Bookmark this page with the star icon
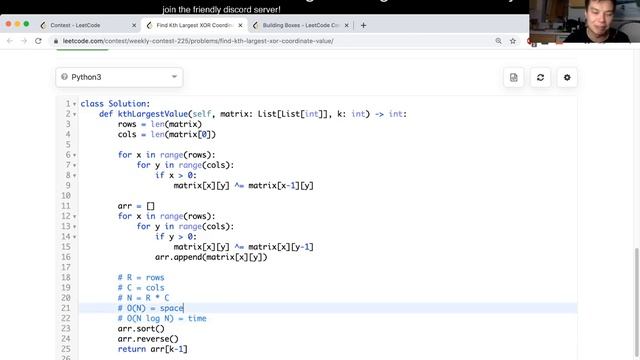640x360 pixels. [x=513, y=41]
